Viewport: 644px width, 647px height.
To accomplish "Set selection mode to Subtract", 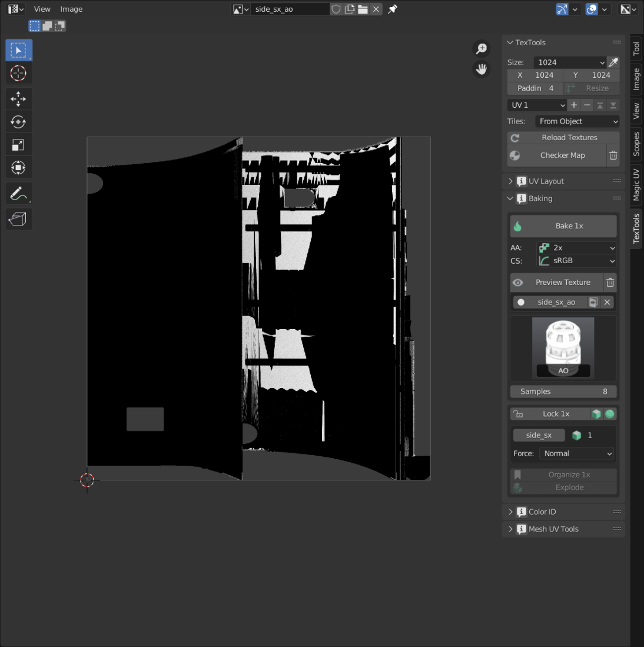I will tap(60, 26).
